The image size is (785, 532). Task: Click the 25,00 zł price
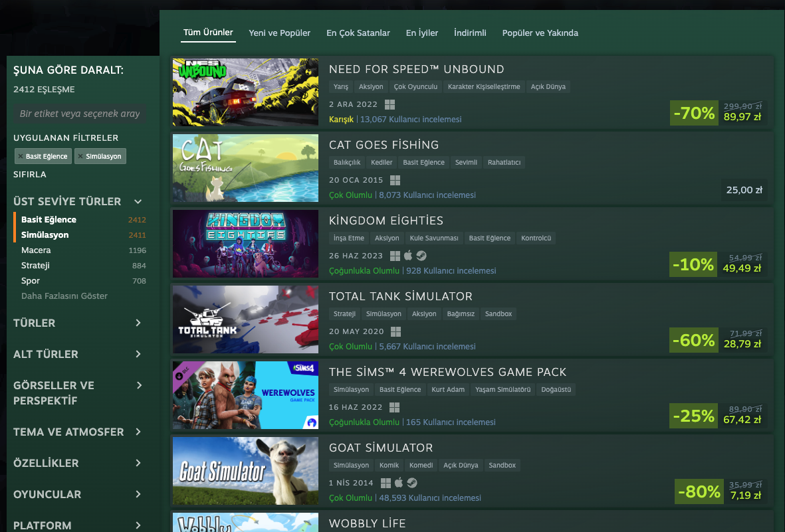(x=744, y=190)
